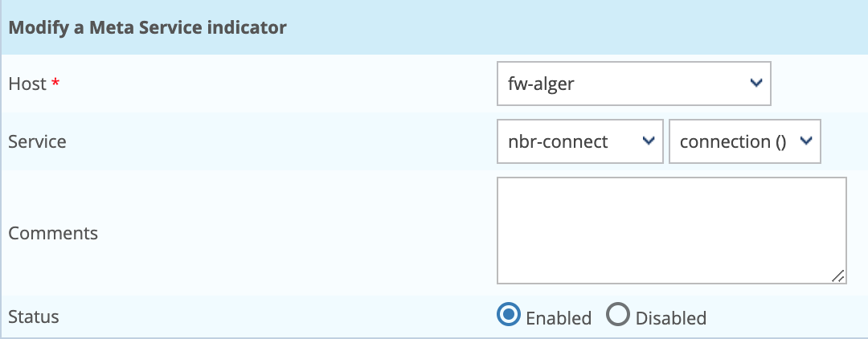Select the Enabled radio button
Screen dimensions: 868x339
508,316
